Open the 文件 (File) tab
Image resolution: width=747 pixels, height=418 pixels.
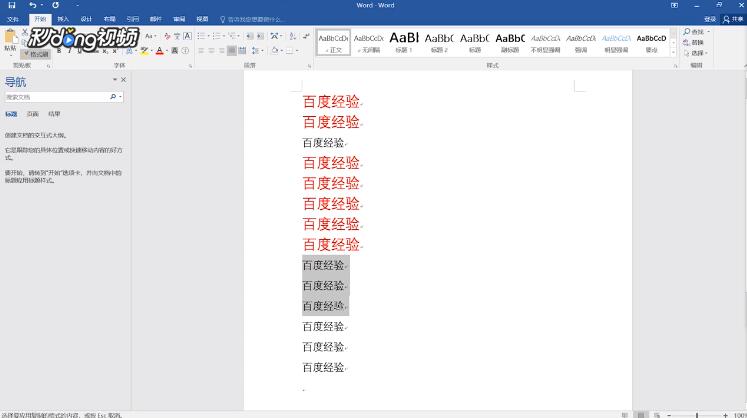point(13,19)
